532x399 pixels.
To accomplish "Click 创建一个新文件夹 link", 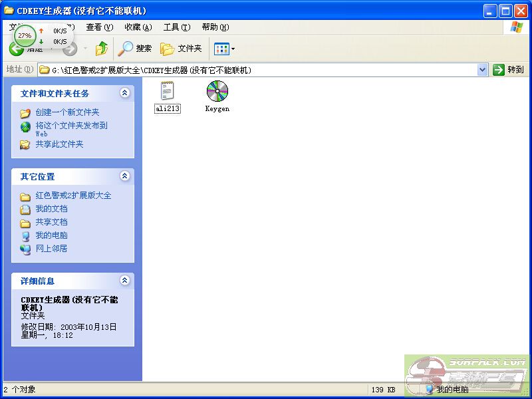I will tap(67, 112).
